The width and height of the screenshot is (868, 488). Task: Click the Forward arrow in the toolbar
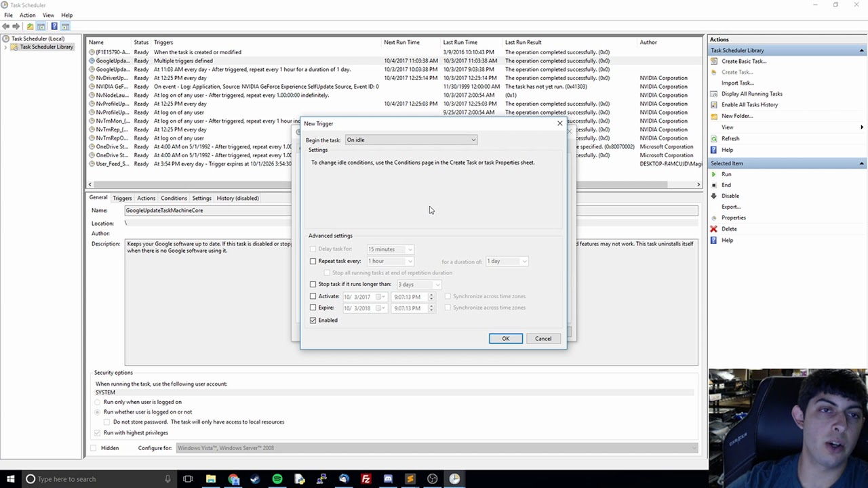(16, 26)
